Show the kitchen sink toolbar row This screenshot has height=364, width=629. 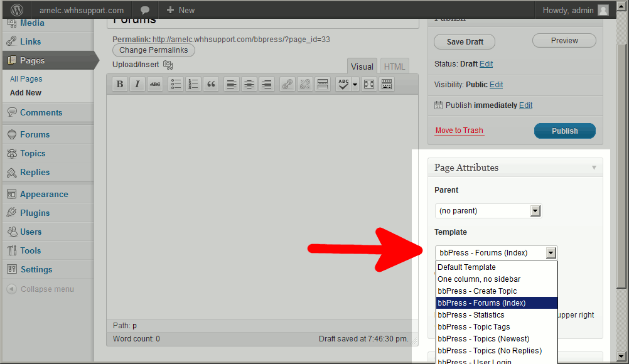pos(387,85)
